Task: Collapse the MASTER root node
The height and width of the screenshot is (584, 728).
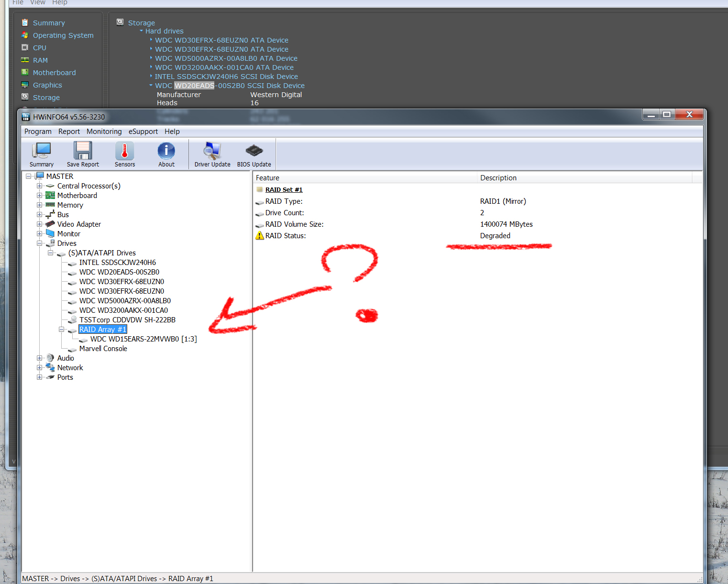Action: [28, 176]
